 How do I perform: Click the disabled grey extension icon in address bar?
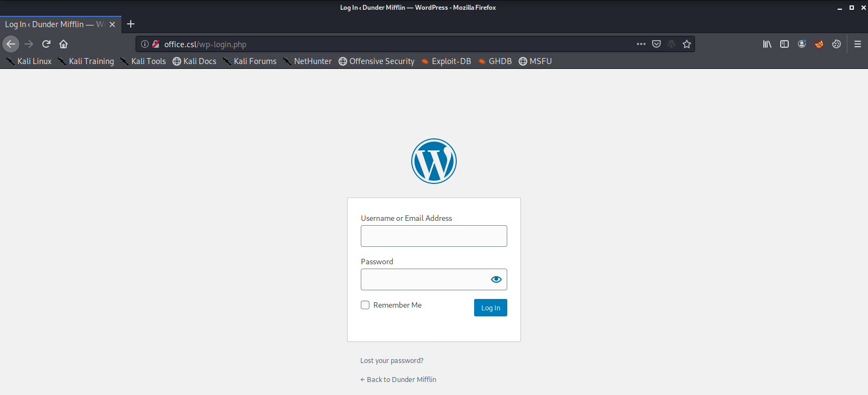coord(672,44)
